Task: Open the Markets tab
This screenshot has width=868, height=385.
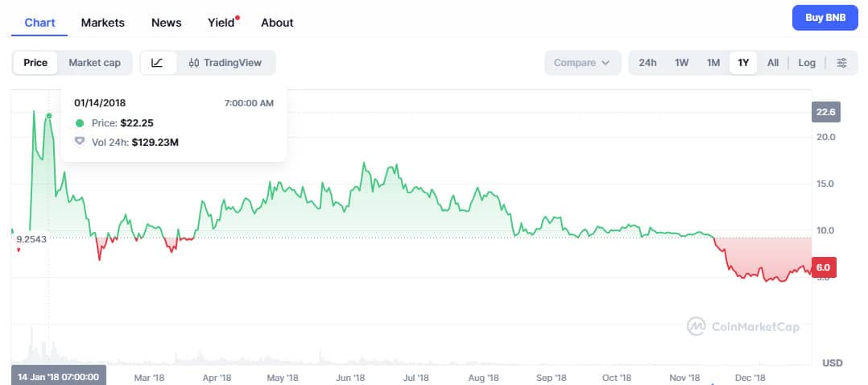Action: pyautogui.click(x=102, y=23)
